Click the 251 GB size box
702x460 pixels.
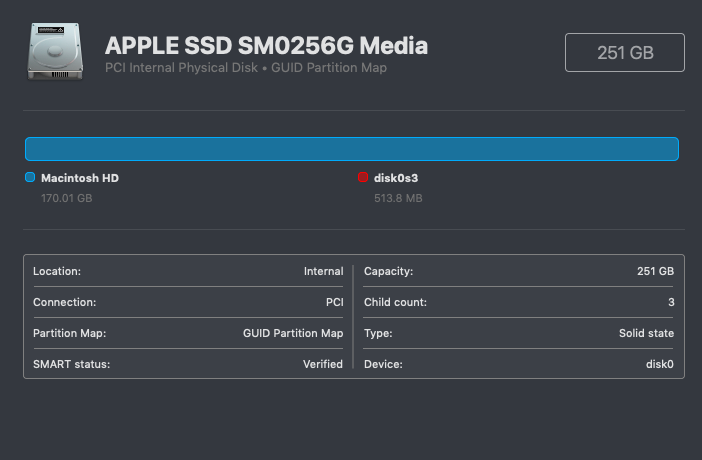pyautogui.click(x=625, y=52)
